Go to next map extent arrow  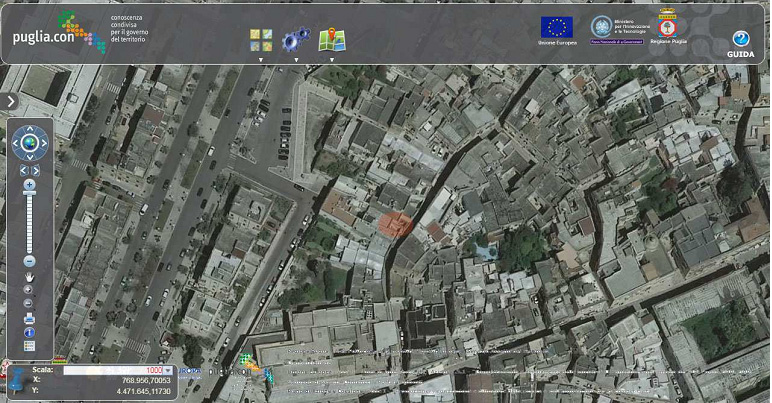click(x=35, y=170)
